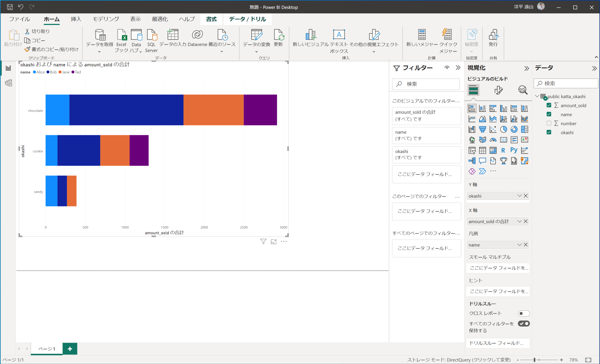The height and width of the screenshot is (364, 600).
Task: Add a new page with plus button
Action: [70, 349]
